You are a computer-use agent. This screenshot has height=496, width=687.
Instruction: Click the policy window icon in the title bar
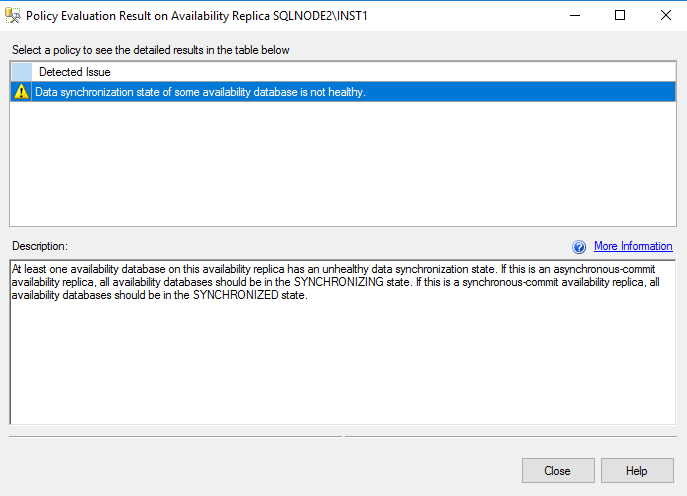[x=13, y=16]
